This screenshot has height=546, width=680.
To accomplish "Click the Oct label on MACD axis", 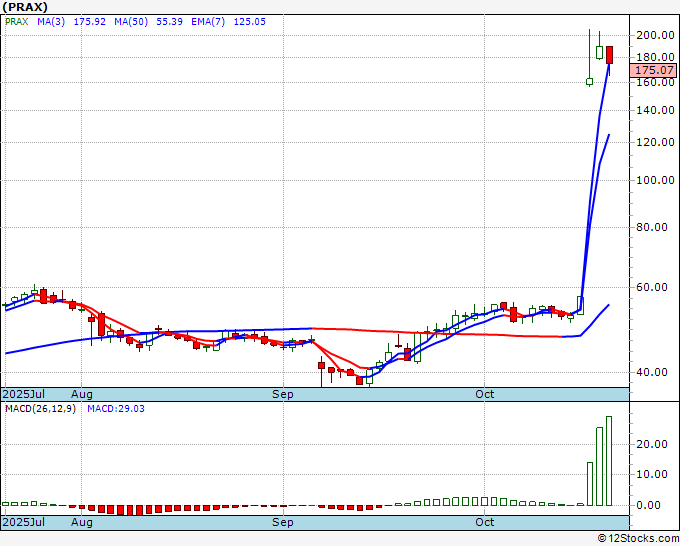I will (x=484, y=522).
